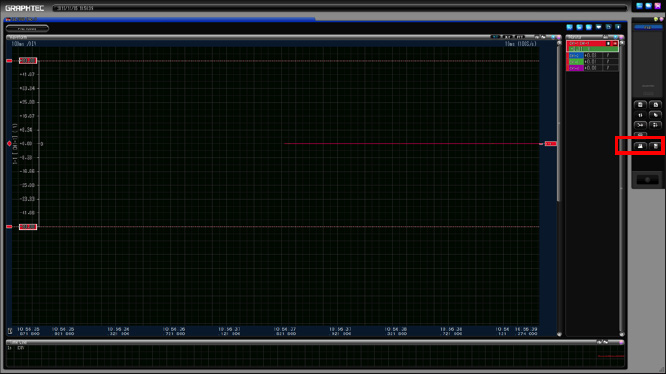Click the first-row left icon button in the right panel

(641, 105)
